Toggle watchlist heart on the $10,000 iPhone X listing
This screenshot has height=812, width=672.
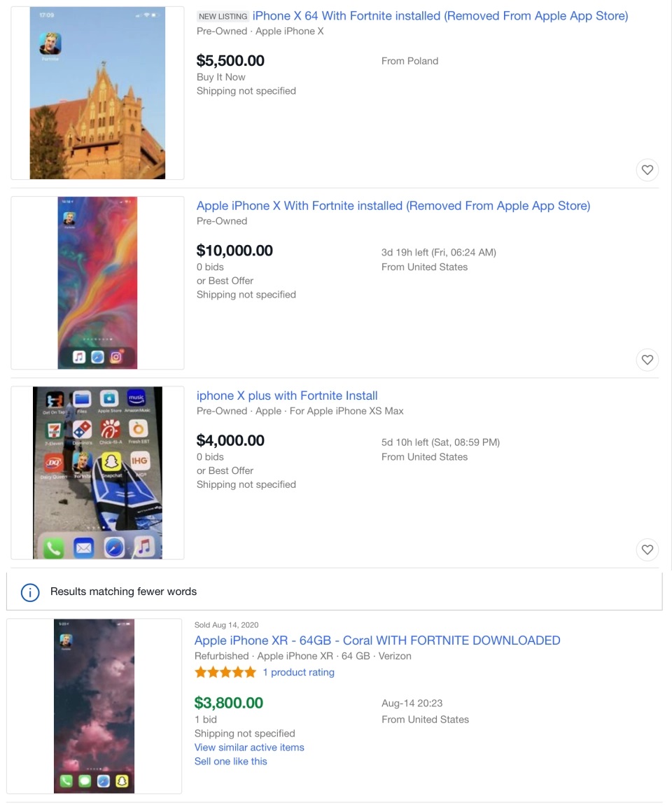pyautogui.click(x=647, y=359)
